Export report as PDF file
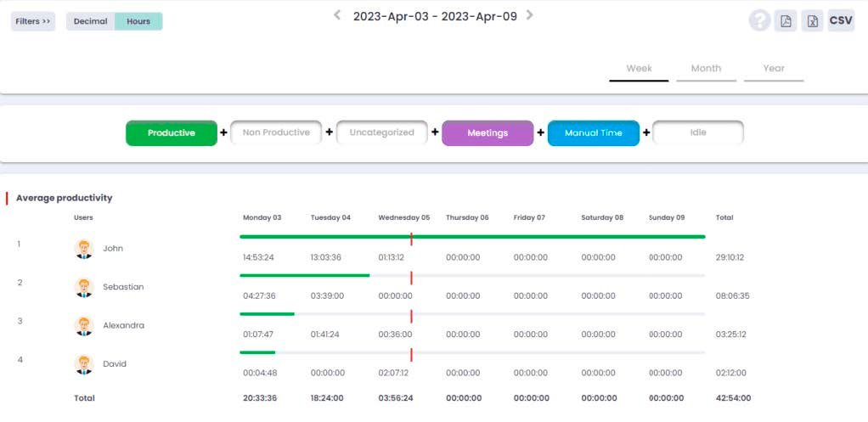 coord(786,21)
